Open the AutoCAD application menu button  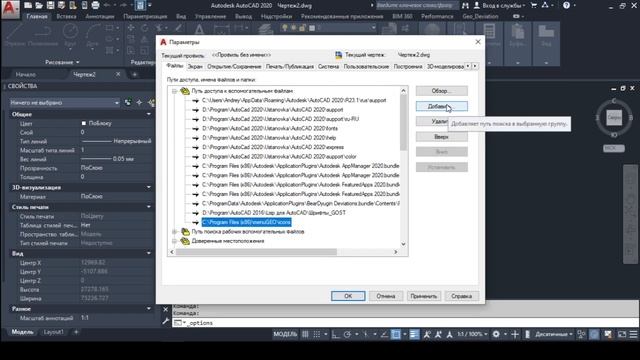(x=10, y=9)
